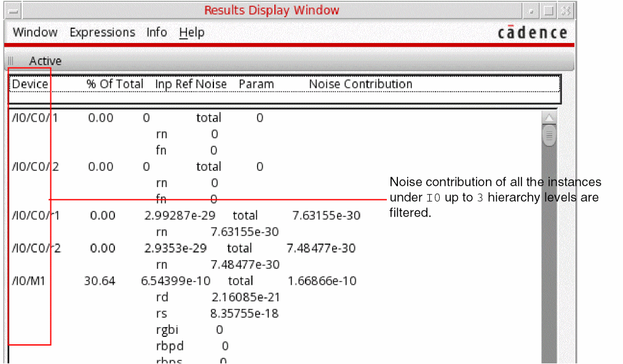Open the Help menu
This screenshot has width=623, height=364.
click(x=192, y=33)
